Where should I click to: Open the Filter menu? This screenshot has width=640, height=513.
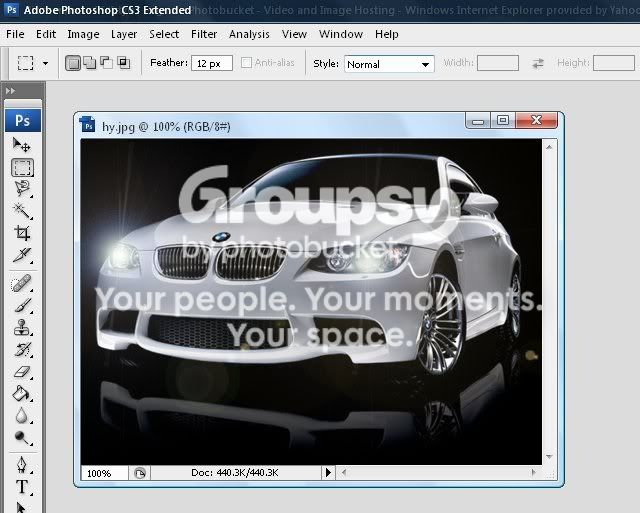pyautogui.click(x=204, y=34)
